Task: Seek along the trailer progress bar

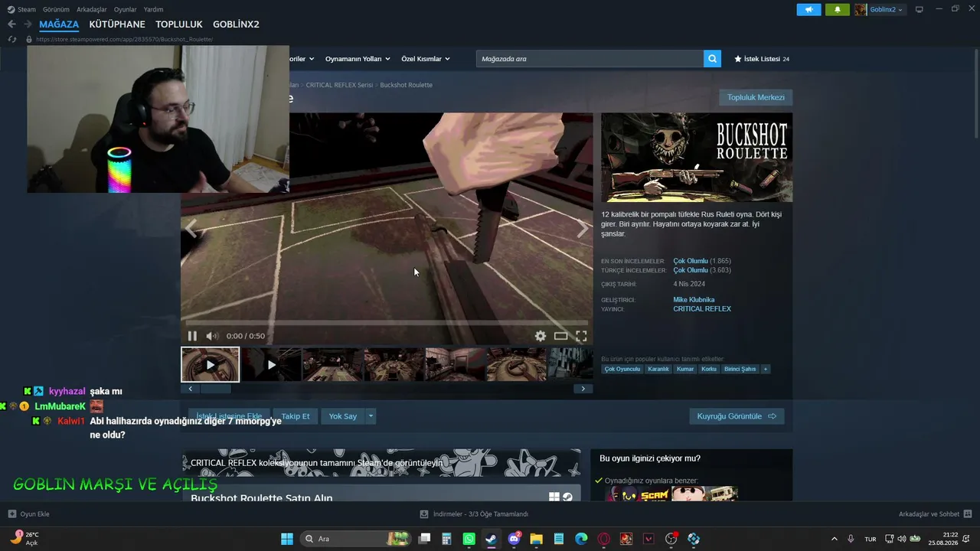Action: 387,323
